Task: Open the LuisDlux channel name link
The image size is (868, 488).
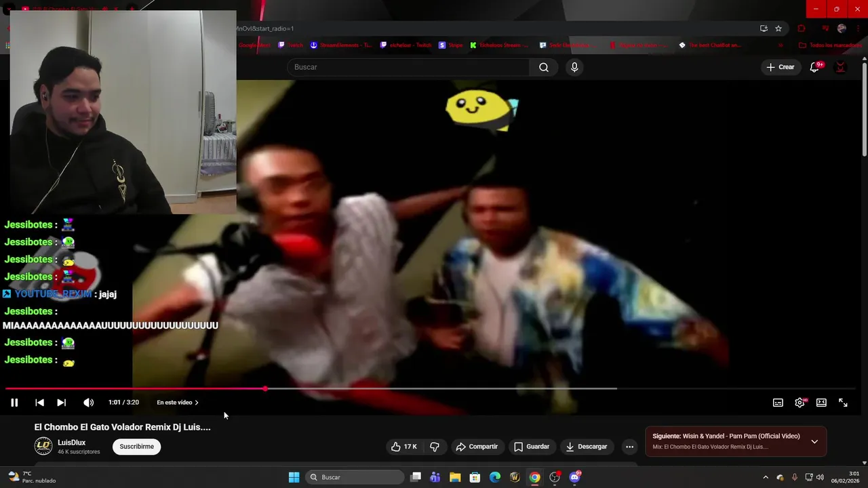Action: tap(71, 443)
